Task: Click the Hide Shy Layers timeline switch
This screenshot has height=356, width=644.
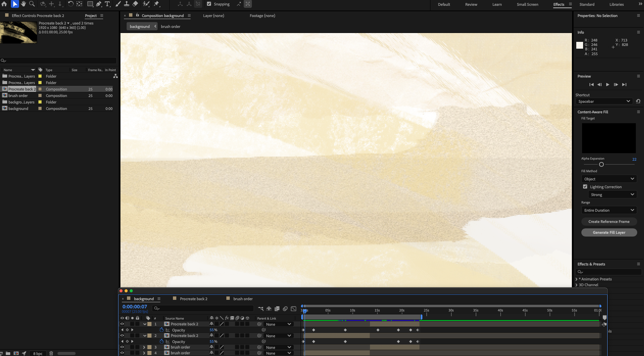Action: tap(269, 309)
